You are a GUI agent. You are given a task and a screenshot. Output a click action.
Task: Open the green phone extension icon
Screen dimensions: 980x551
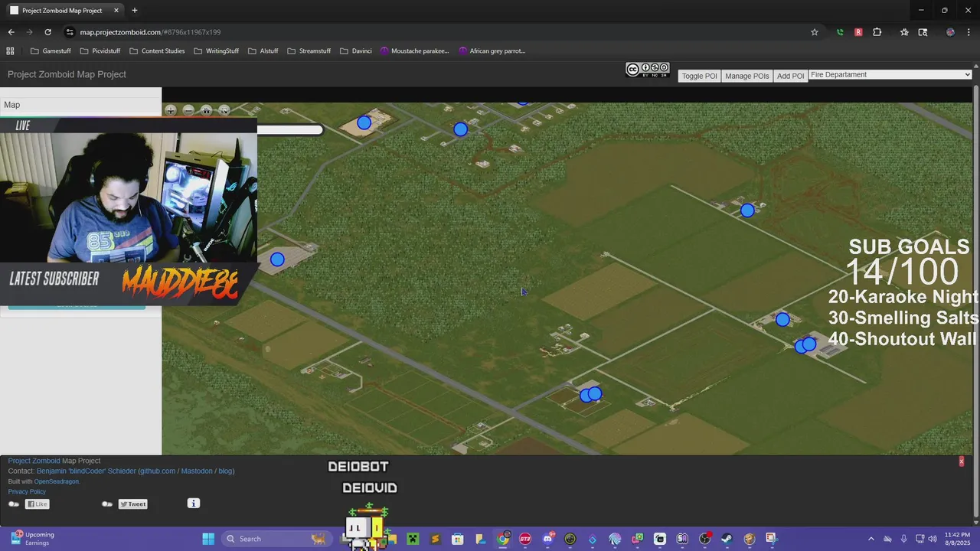pyautogui.click(x=840, y=32)
